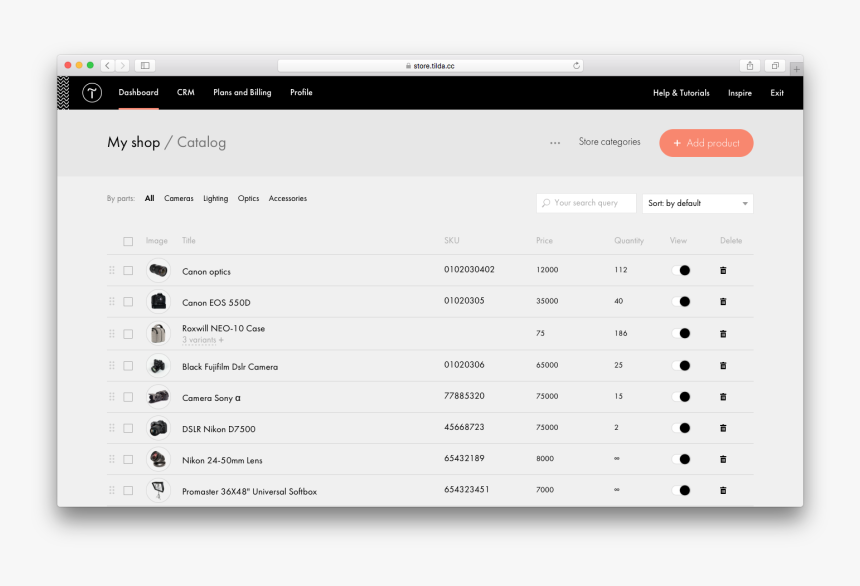Open the Profile menu item
860x586 pixels.
pyautogui.click(x=301, y=92)
